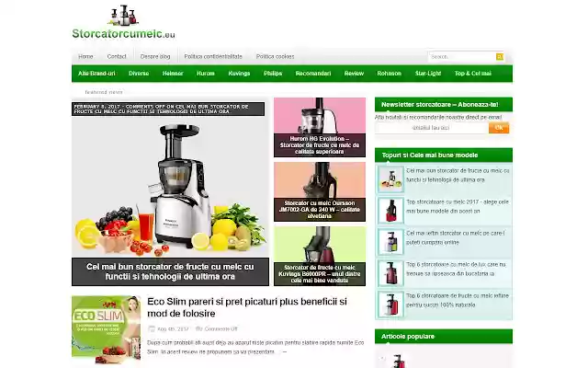The width and height of the screenshot is (588, 368).
Task: Open thumbnail for Cel mai ieftin storcator
Action: pyautogui.click(x=390, y=242)
